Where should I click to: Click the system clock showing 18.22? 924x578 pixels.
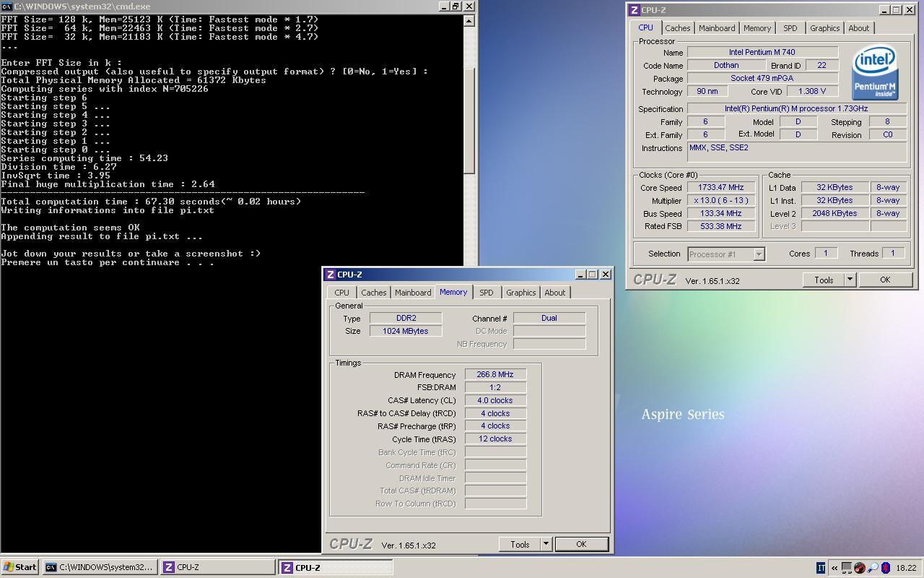pyautogui.click(x=906, y=568)
